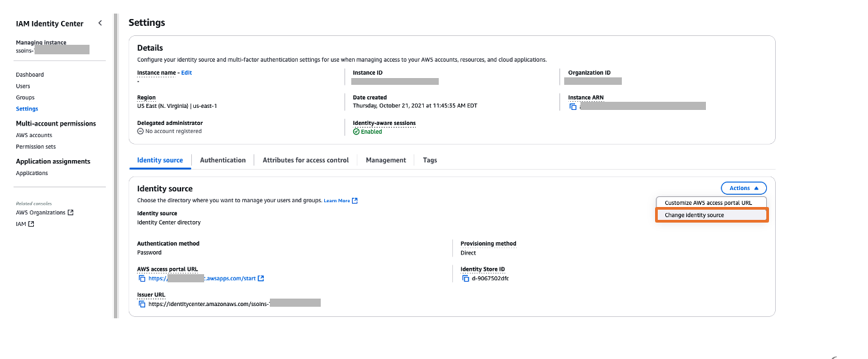Go to Dashboard in sidebar

(x=30, y=75)
